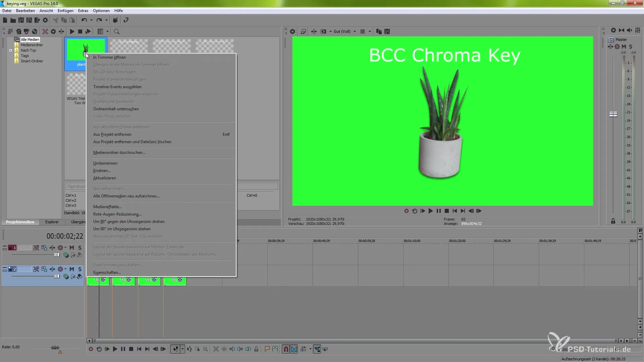This screenshot has height=362, width=644.
Task: Click the Extract Audio from CD icon
Action: [x=35, y=32]
